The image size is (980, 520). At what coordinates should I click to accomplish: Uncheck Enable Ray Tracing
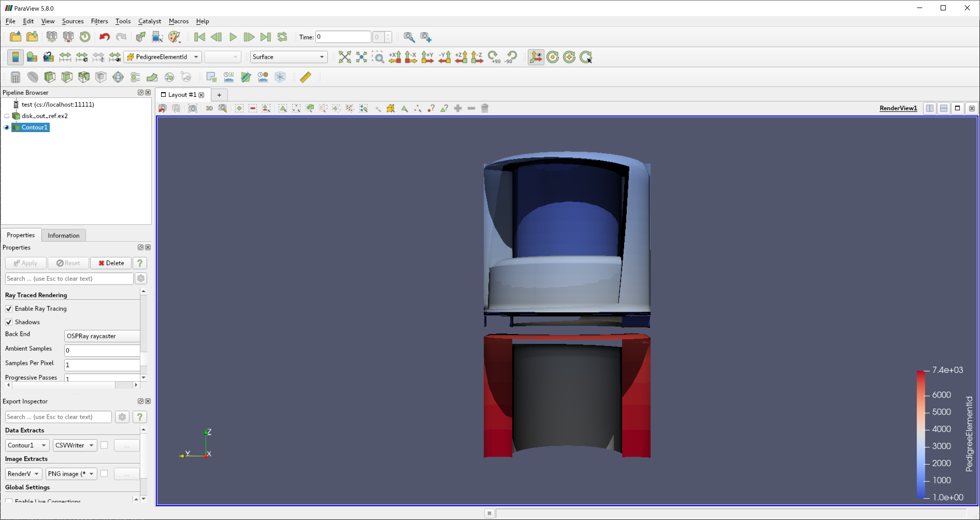click(x=9, y=308)
